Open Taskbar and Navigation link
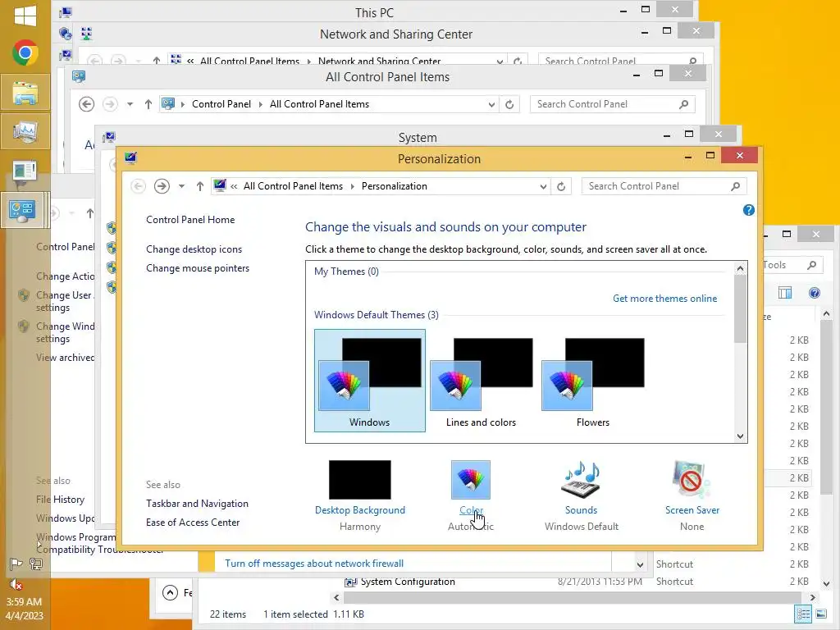This screenshot has height=630, width=840. point(197,504)
